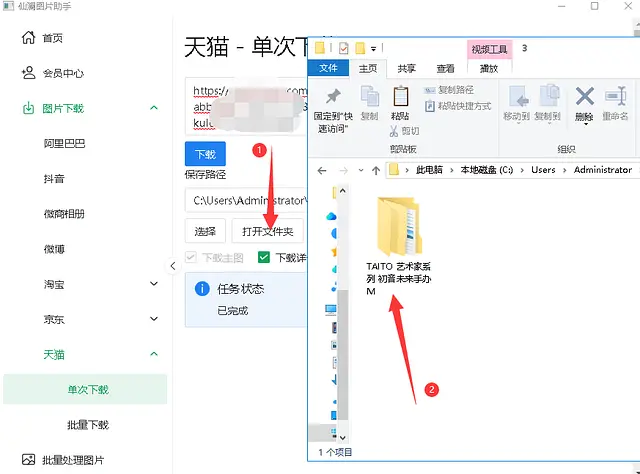Click the 保存路径 input field
640x474 pixels.
pos(246,200)
